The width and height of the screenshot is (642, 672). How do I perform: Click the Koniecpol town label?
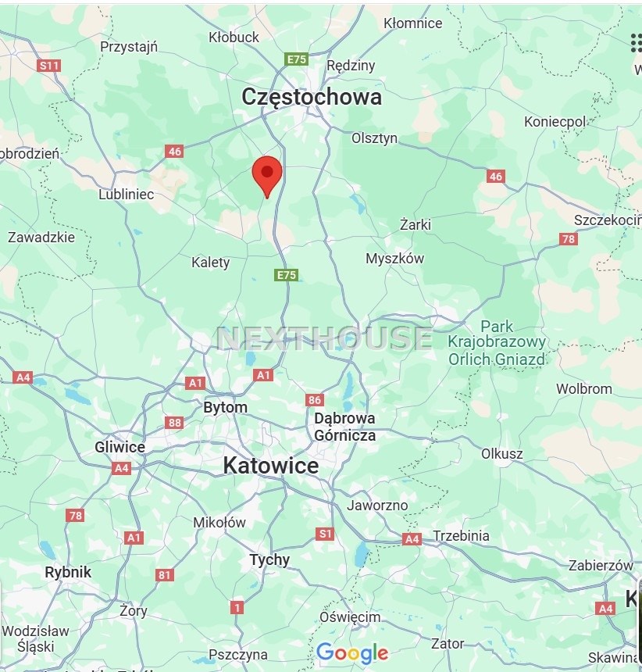pyautogui.click(x=555, y=122)
